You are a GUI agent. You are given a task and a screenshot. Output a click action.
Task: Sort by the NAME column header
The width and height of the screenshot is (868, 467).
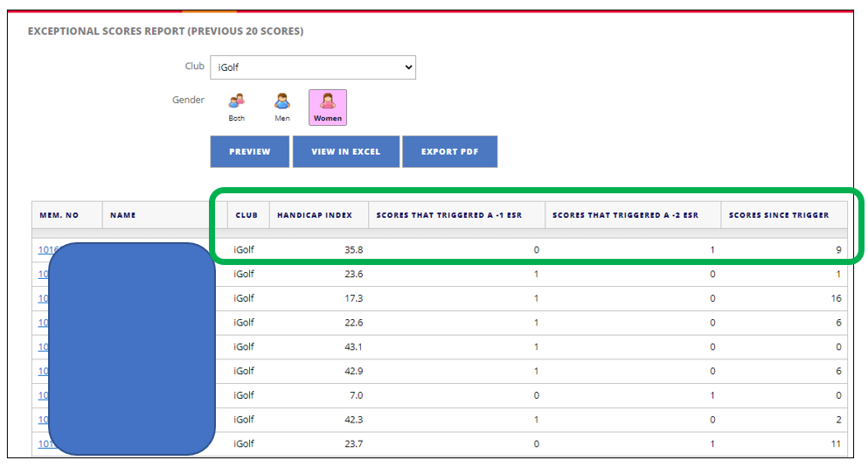tap(123, 215)
